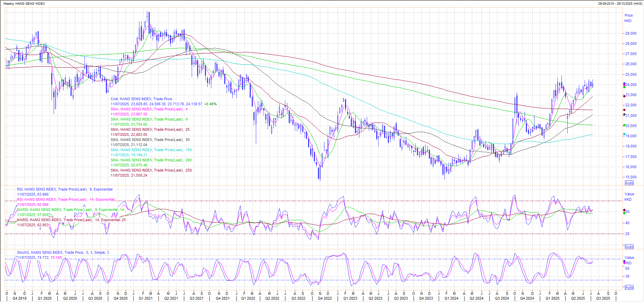644x302 pixels.
Task: Click the Q1 2022 quarter label
Action: (248, 299)
